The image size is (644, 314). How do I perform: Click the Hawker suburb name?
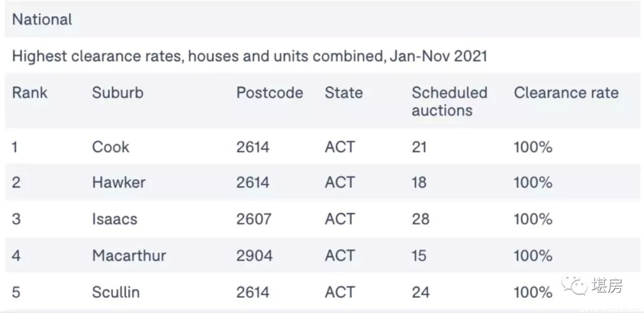[119, 183]
